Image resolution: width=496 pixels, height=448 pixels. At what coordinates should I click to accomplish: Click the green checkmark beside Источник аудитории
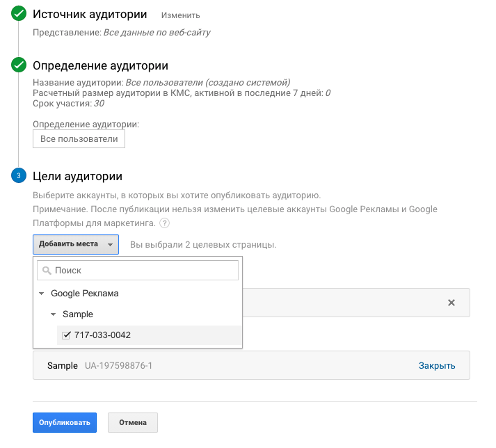click(x=19, y=15)
